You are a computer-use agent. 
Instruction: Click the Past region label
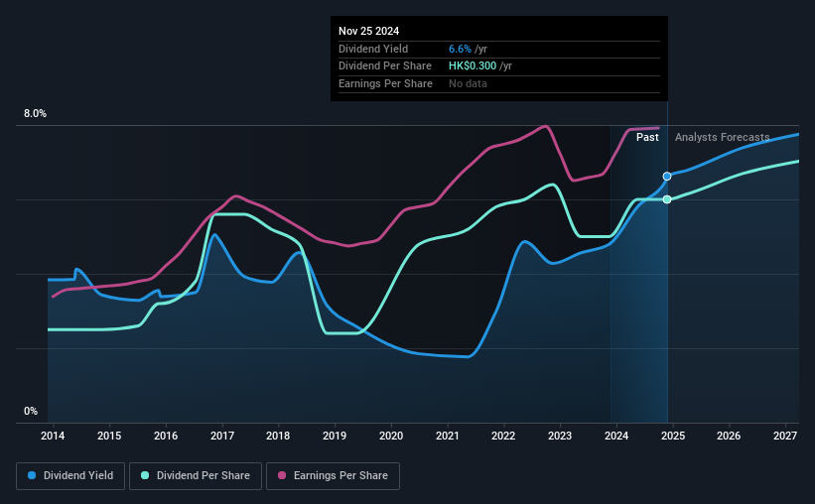pos(647,137)
